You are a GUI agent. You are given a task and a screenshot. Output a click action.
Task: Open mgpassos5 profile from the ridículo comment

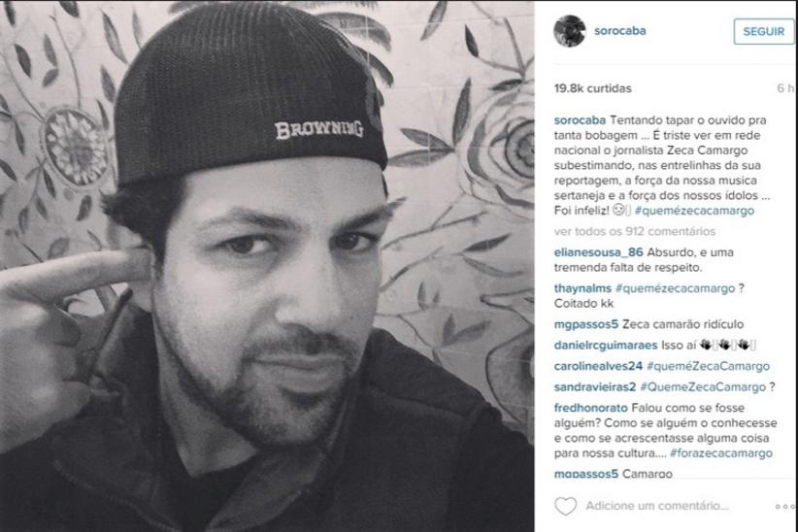586,324
